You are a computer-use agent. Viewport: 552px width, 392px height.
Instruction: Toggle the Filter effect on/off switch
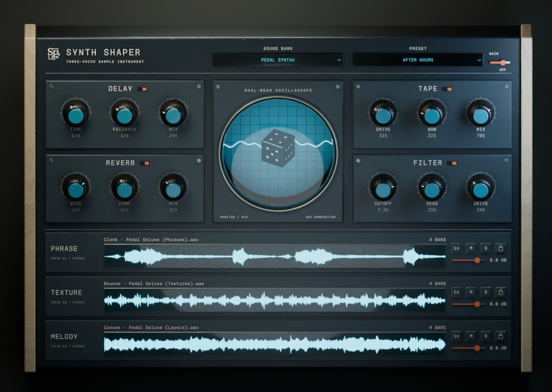[x=452, y=163]
